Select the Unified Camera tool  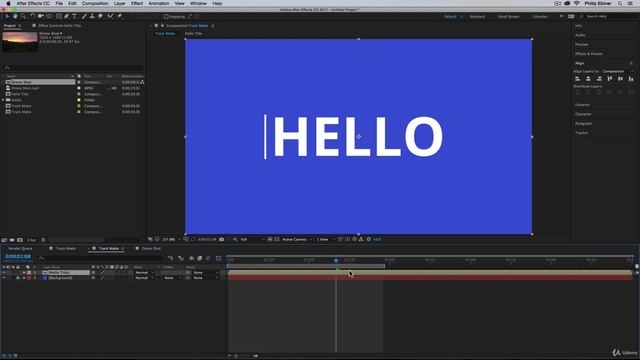point(40,16)
